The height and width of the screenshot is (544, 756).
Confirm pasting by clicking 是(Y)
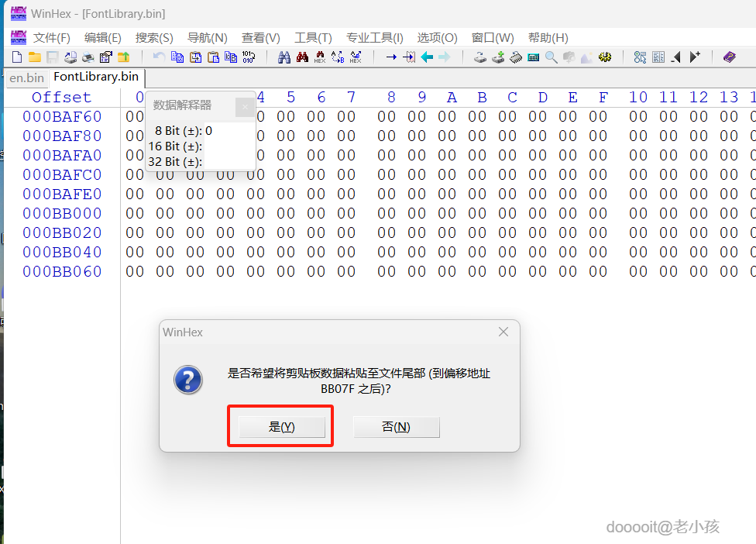(280, 427)
